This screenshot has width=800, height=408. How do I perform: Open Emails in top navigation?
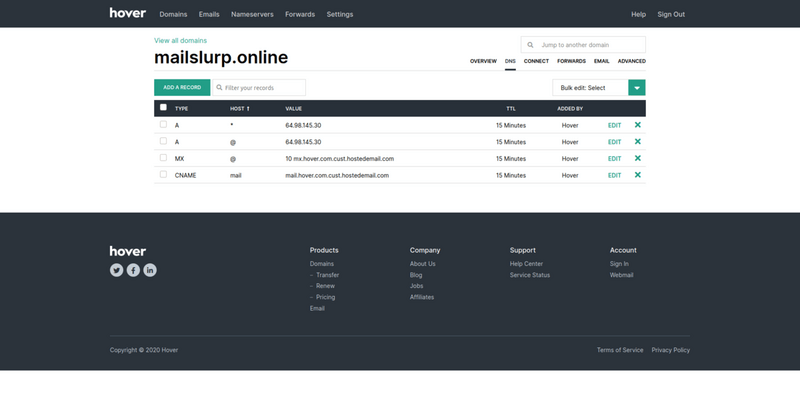point(209,14)
